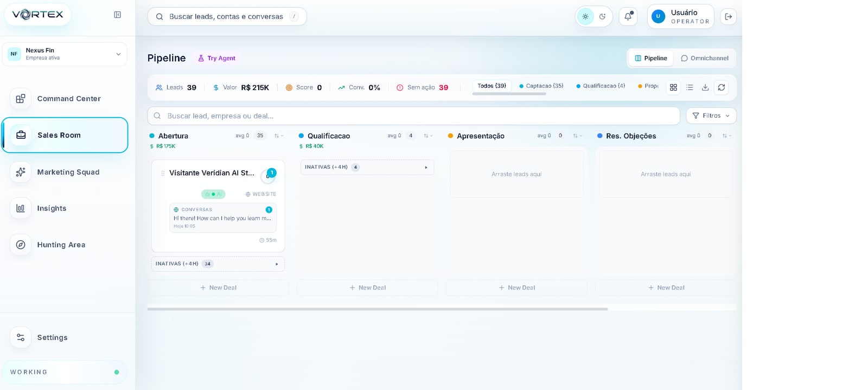Click the global search leads field
The image size is (868, 390).
coord(227,16)
